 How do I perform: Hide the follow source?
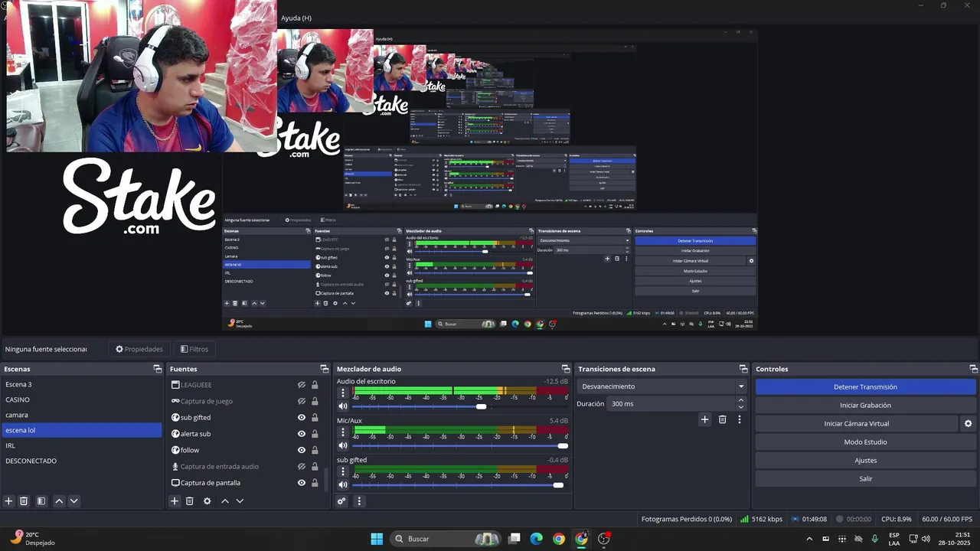click(302, 450)
